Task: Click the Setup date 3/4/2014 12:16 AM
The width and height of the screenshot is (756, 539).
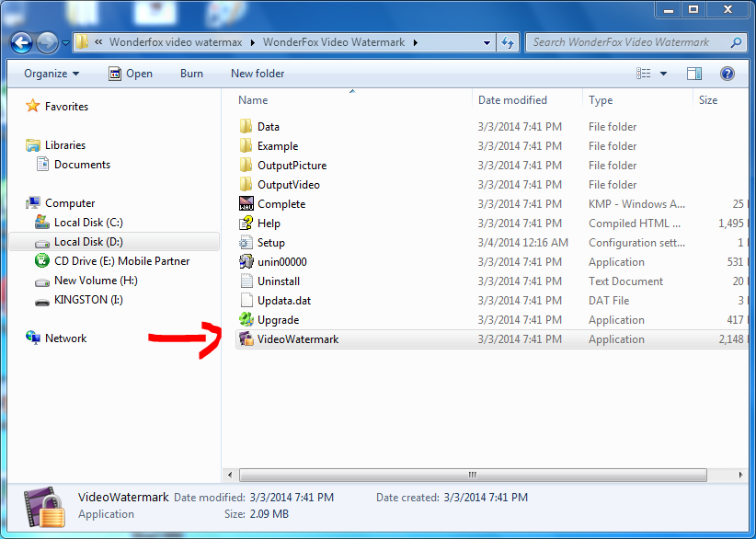Action: click(x=522, y=243)
